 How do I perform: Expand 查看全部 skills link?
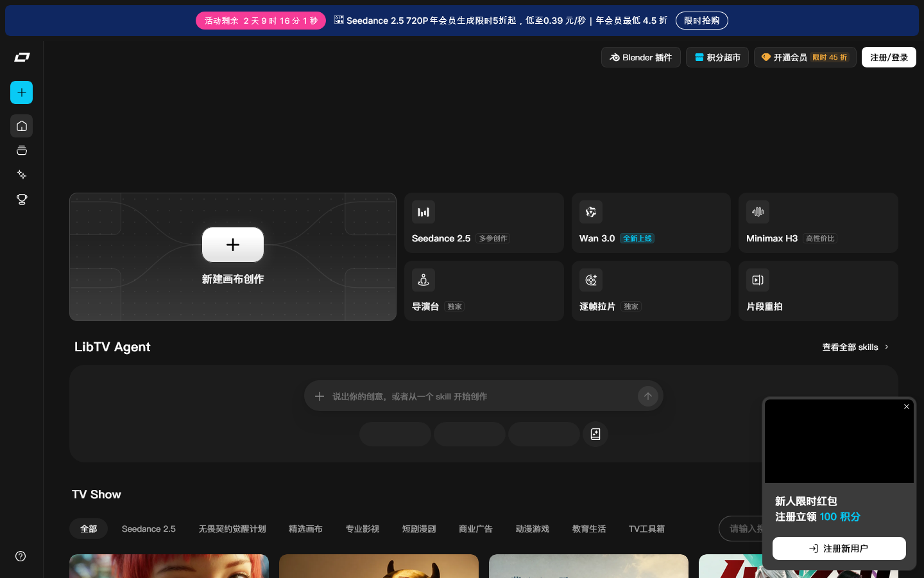pos(855,347)
